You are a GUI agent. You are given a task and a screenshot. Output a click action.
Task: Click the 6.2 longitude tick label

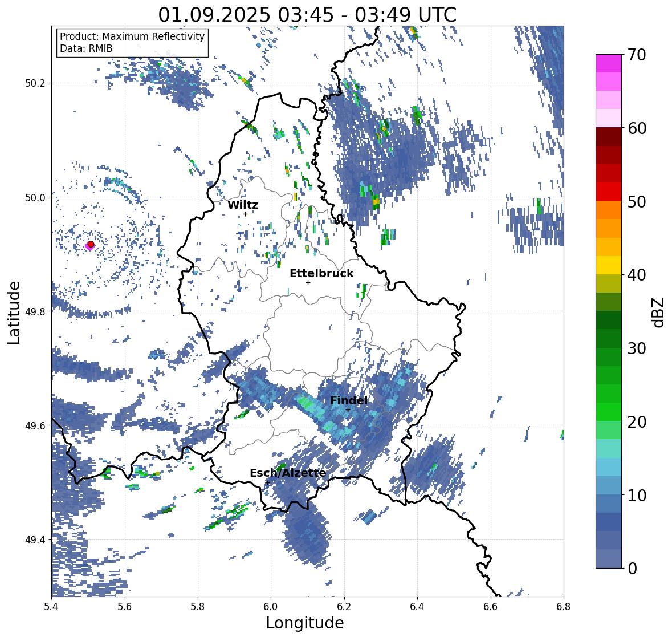click(344, 607)
